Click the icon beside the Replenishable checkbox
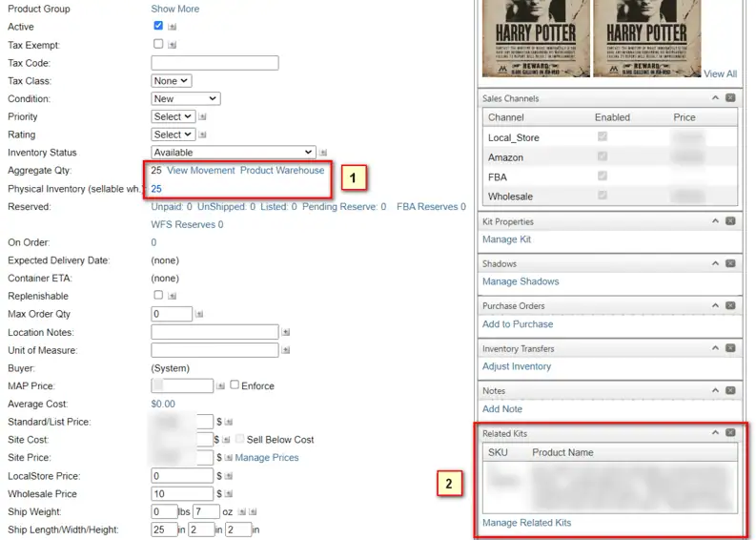The height and width of the screenshot is (540, 756). tap(173, 296)
